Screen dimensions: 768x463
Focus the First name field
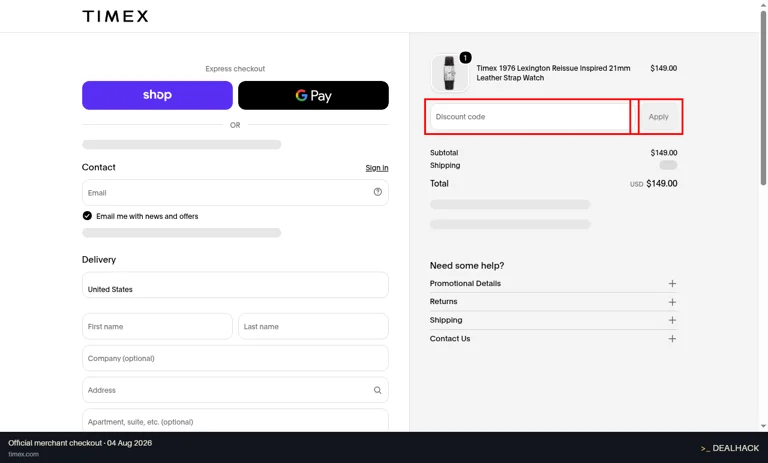click(x=157, y=326)
